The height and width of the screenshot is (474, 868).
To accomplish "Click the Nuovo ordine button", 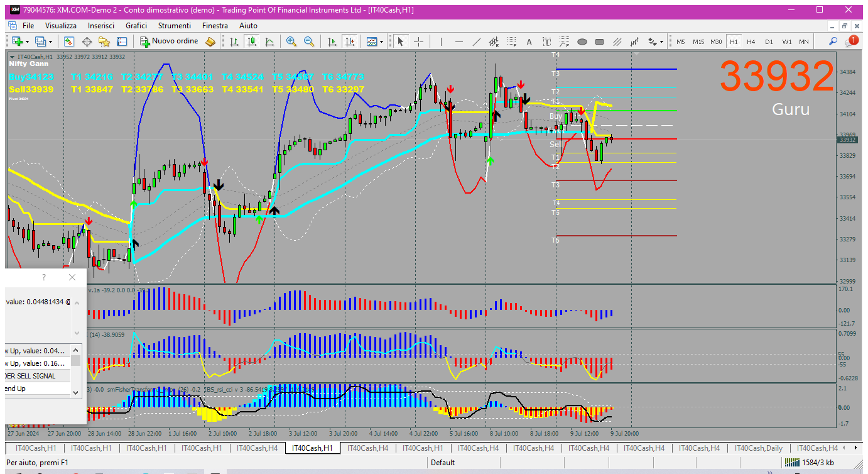I will pyautogui.click(x=169, y=41).
